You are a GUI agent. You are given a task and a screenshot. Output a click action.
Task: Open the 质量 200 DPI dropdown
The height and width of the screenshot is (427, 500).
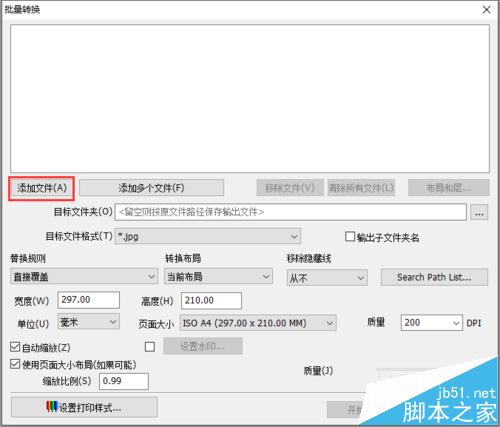(432, 323)
